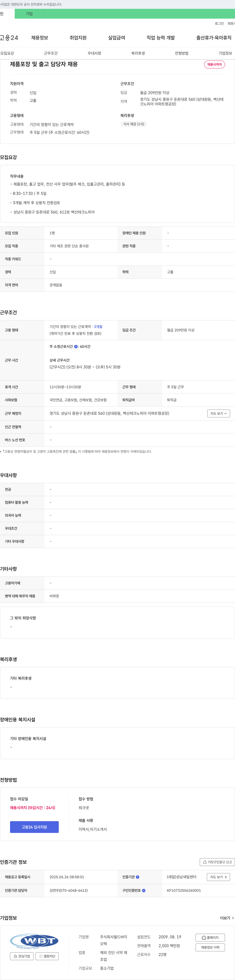Jump to the 기업정보 section tab

(x=225, y=53)
